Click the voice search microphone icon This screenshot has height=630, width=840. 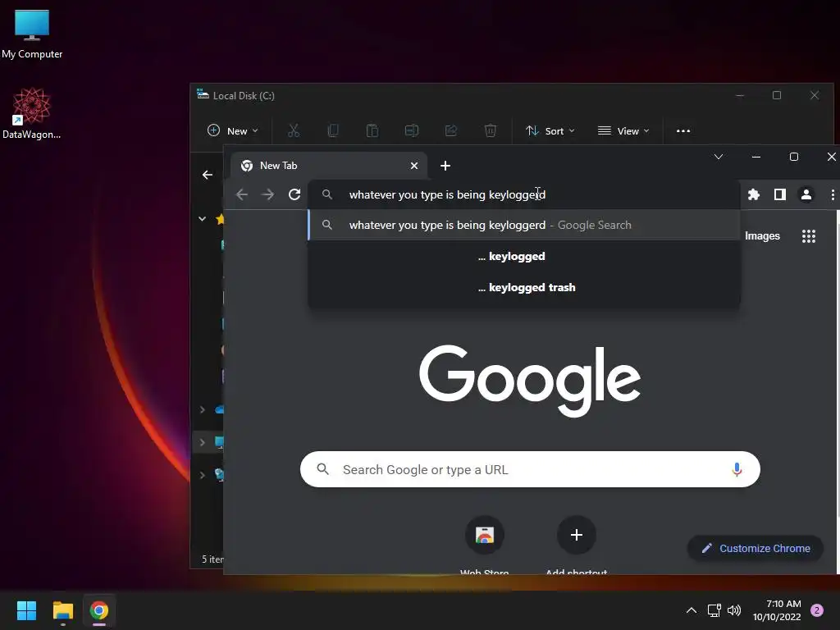point(737,469)
